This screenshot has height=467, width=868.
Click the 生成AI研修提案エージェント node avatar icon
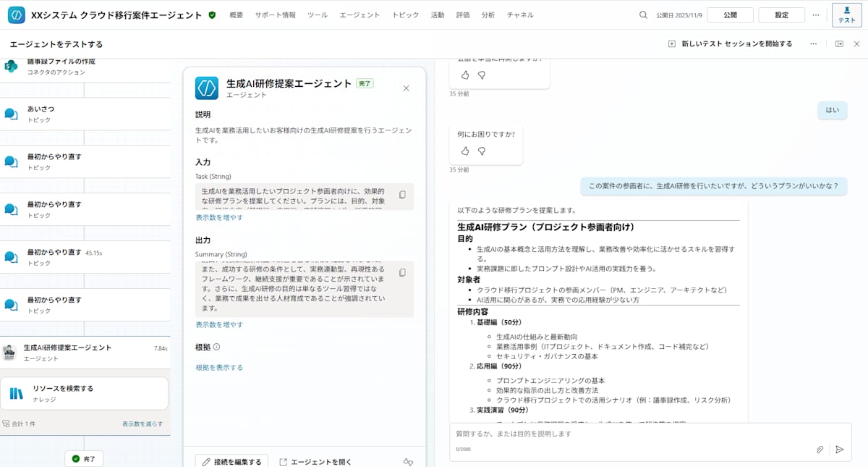(9, 352)
